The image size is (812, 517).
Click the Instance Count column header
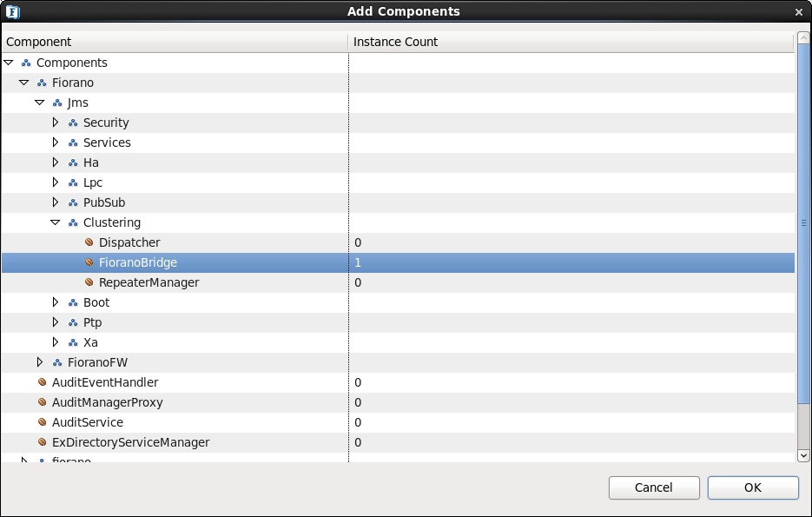click(571, 42)
